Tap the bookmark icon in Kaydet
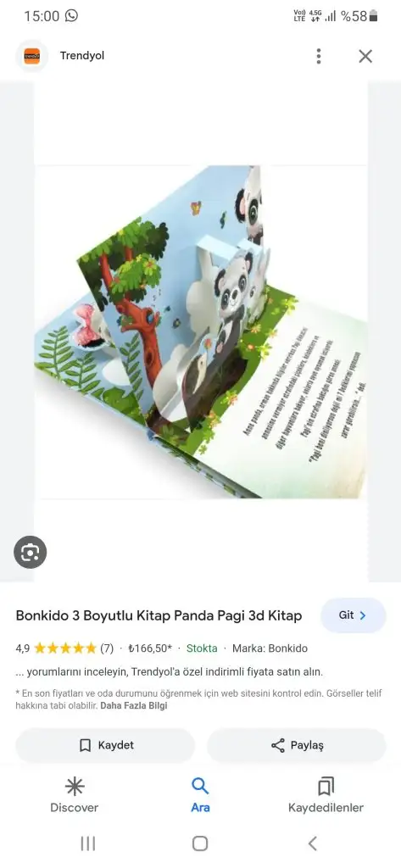The image size is (401, 868). click(x=85, y=745)
